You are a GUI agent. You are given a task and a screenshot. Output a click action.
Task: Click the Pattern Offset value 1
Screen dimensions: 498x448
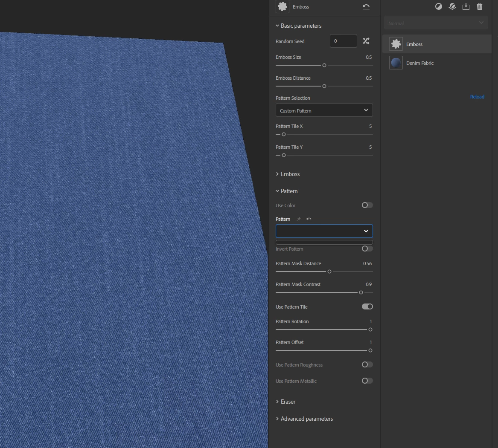pos(371,342)
